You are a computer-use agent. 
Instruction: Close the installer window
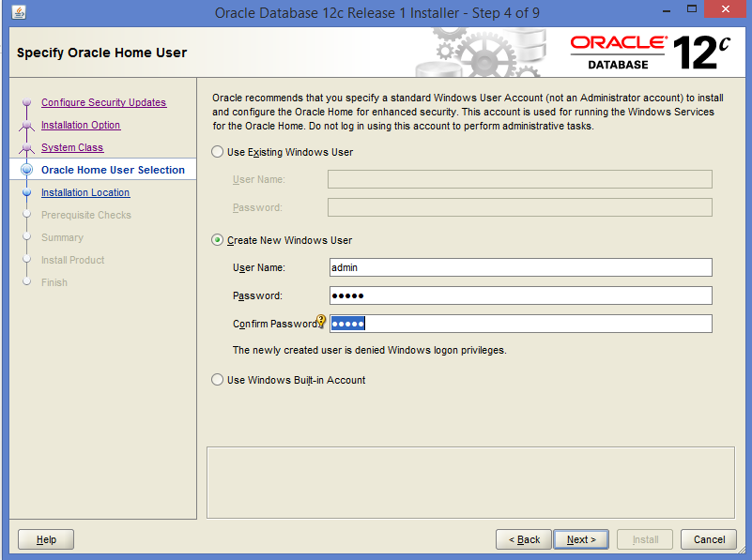pos(726,9)
